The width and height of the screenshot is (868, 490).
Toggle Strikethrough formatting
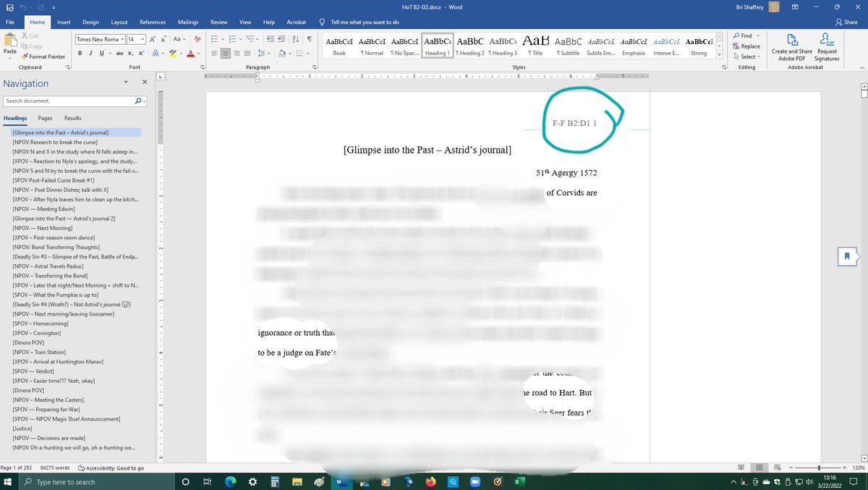coord(119,54)
